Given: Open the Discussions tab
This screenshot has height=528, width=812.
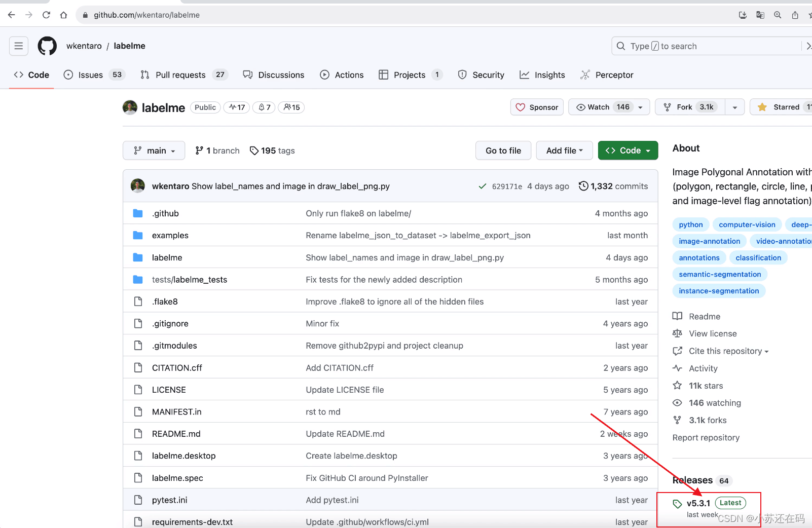Looking at the screenshot, I should [274, 75].
